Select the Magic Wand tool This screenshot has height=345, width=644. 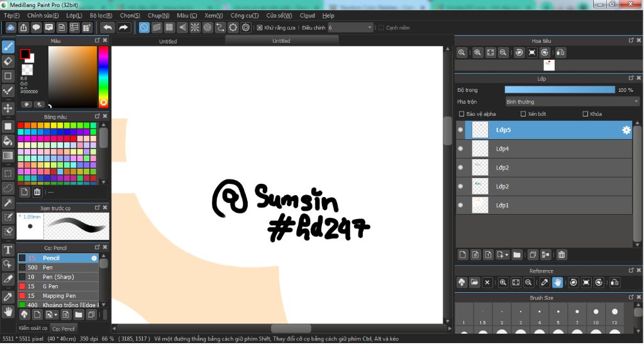point(8,202)
